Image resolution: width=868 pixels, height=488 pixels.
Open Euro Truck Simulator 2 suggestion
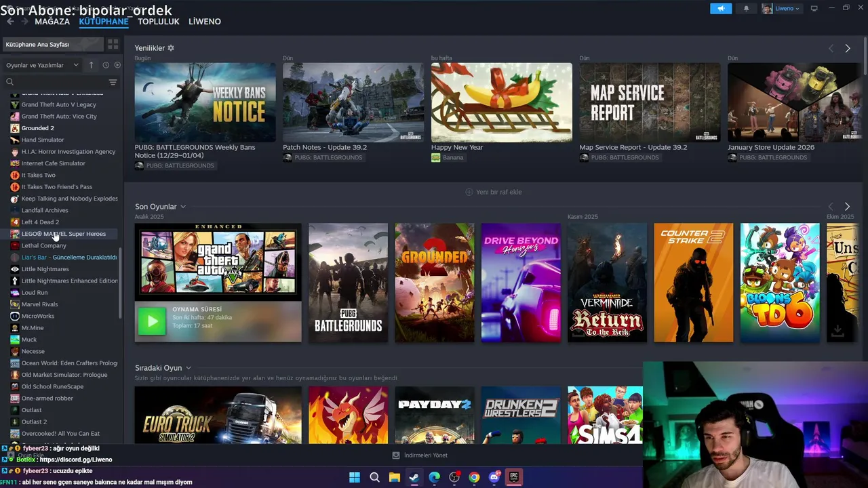click(x=218, y=415)
